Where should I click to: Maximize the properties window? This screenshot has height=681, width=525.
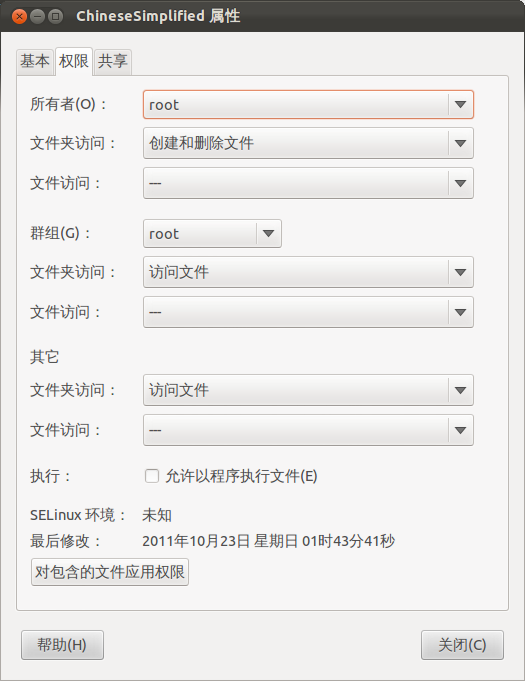55,17
